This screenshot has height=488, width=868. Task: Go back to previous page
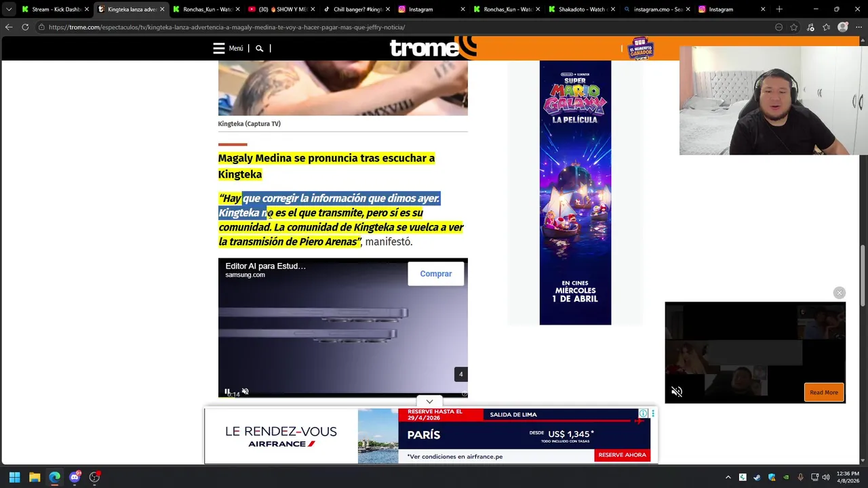[9, 27]
